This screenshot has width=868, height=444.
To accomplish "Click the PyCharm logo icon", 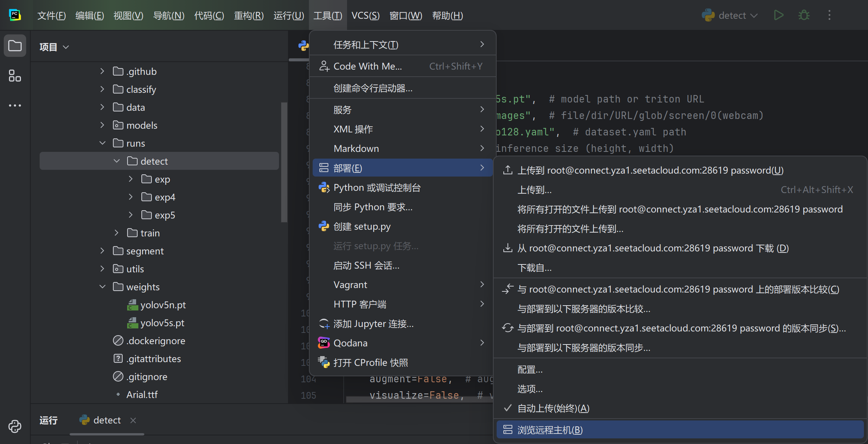I will point(15,15).
